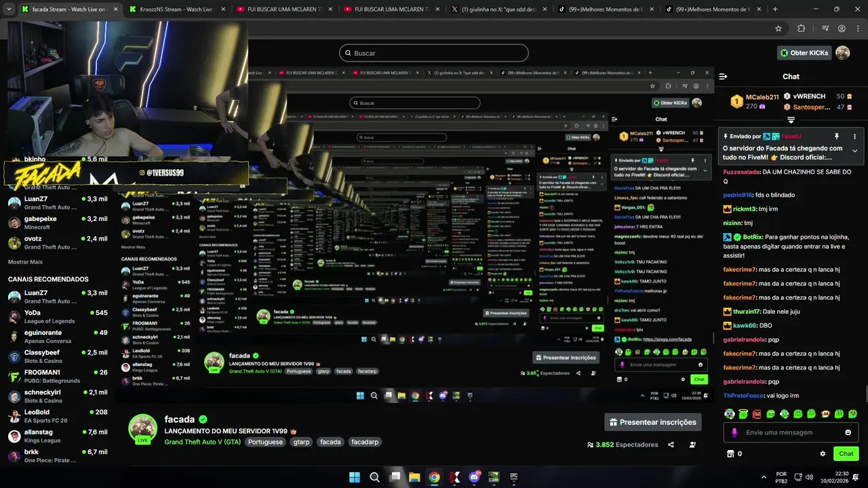Click the headphones emote in main chat bar
Image resolution: width=868 pixels, height=488 pixels.
tap(730, 413)
